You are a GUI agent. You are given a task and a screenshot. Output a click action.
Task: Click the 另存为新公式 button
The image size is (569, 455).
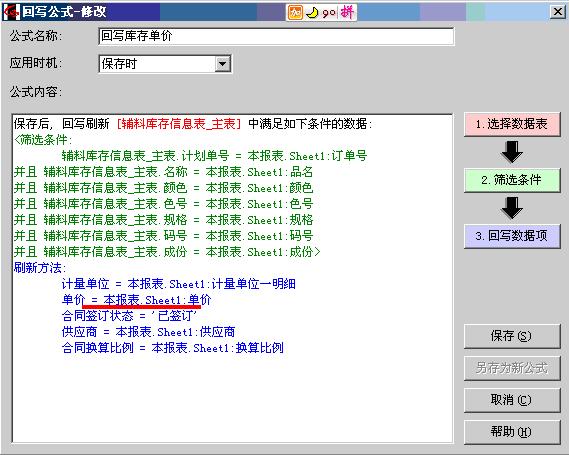click(x=512, y=368)
